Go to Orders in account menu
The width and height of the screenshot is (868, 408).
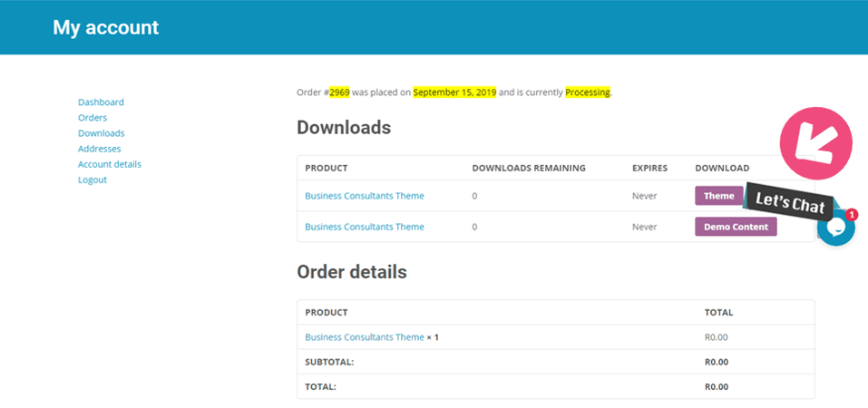[93, 117]
